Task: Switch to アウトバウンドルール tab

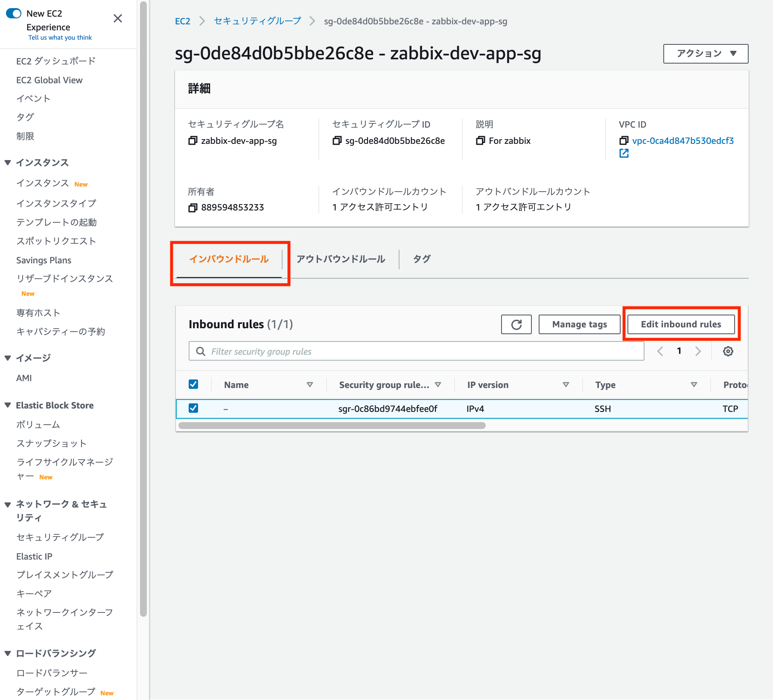Action: (x=341, y=259)
